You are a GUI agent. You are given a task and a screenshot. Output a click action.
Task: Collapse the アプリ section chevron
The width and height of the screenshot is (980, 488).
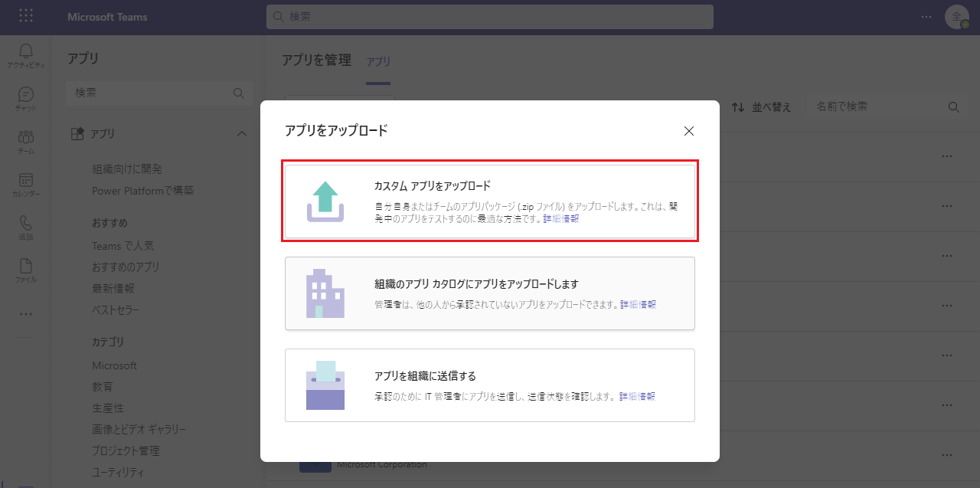(242, 134)
